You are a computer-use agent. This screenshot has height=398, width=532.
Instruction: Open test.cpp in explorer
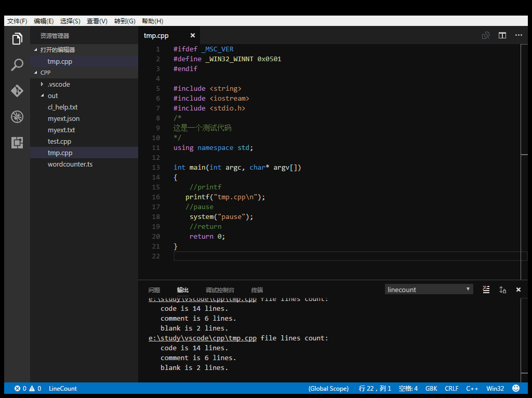(x=84, y=141)
